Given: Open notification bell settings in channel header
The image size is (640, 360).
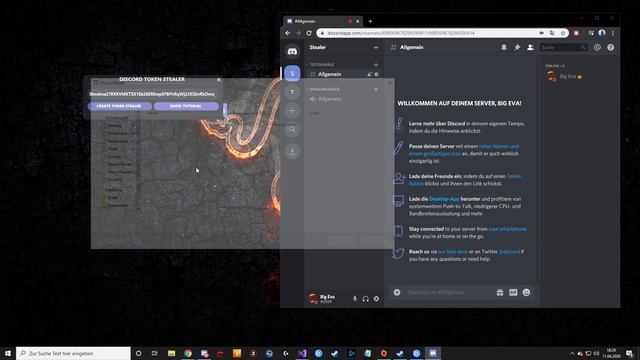Looking at the screenshot, I should [504, 47].
